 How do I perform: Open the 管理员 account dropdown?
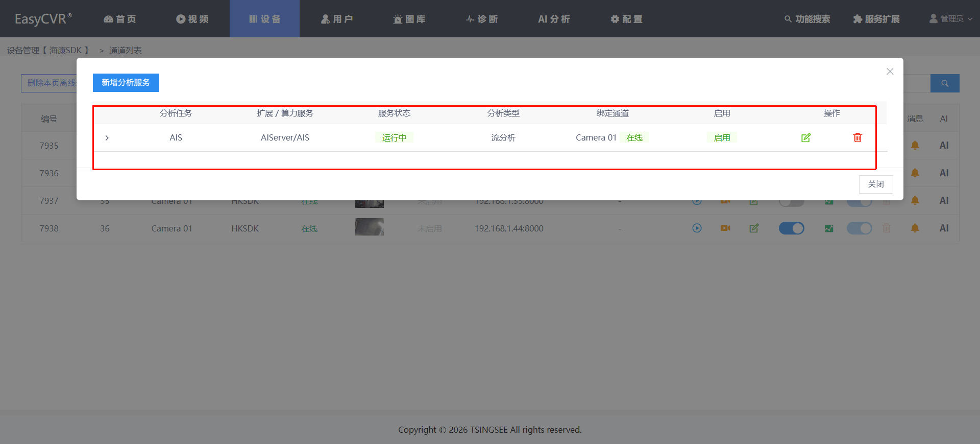[x=951, y=19]
